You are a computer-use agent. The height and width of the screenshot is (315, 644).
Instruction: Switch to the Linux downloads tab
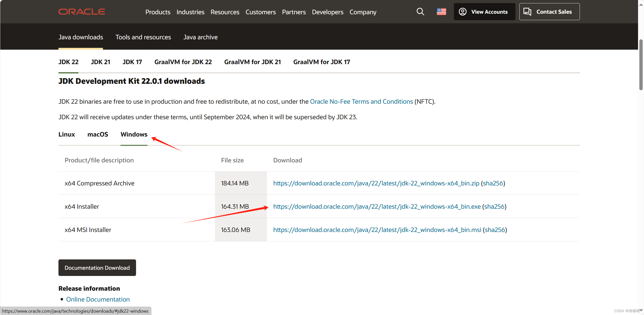pyautogui.click(x=66, y=134)
